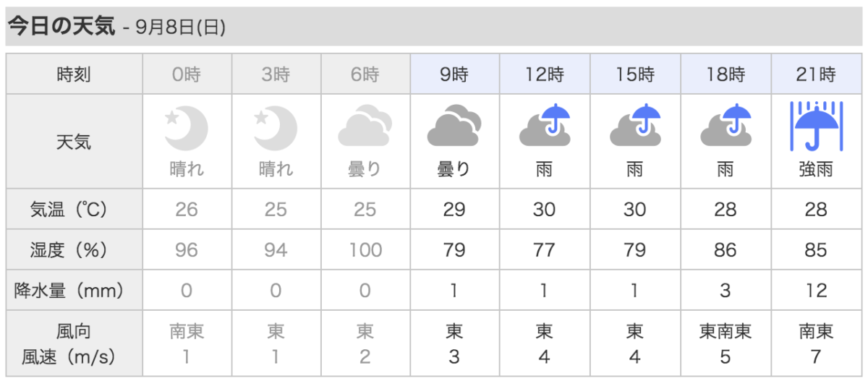Click the 6時 cloudy weather icon
The image size is (868, 381).
click(365, 127)
